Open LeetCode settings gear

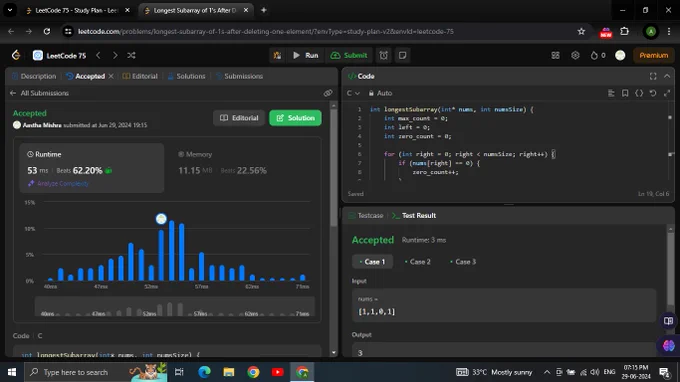pos(575,55)
